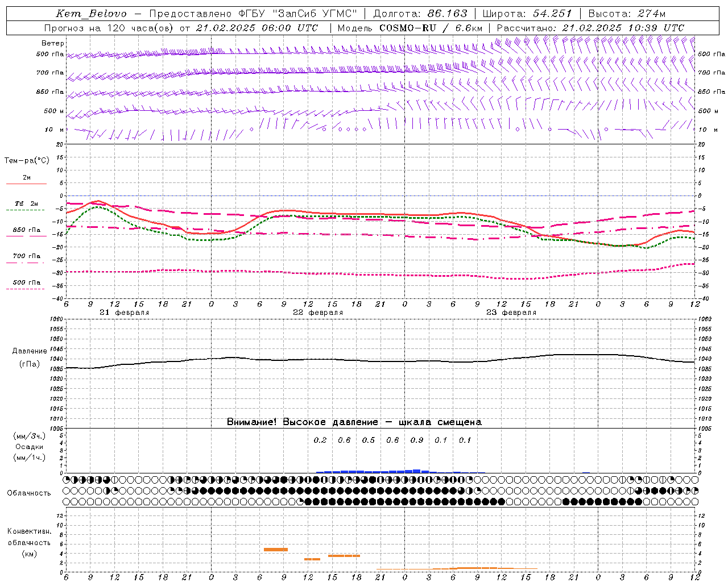Click the '21 февраля' date label

click(x=124, y=313)
